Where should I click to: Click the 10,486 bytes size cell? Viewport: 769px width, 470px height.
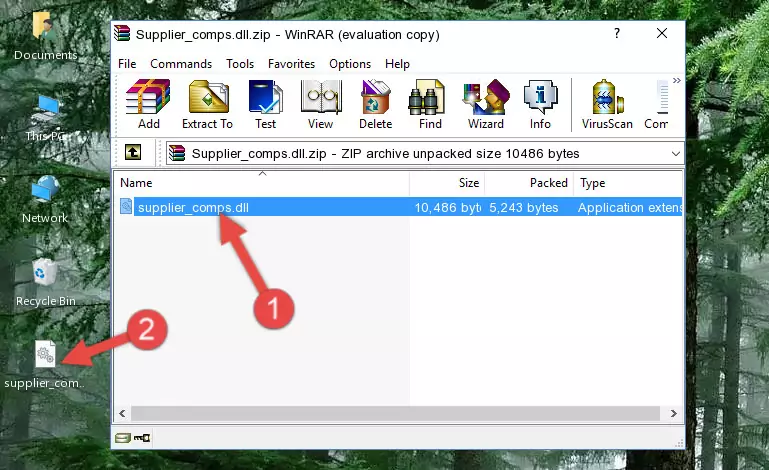click(x=447, y=208)
